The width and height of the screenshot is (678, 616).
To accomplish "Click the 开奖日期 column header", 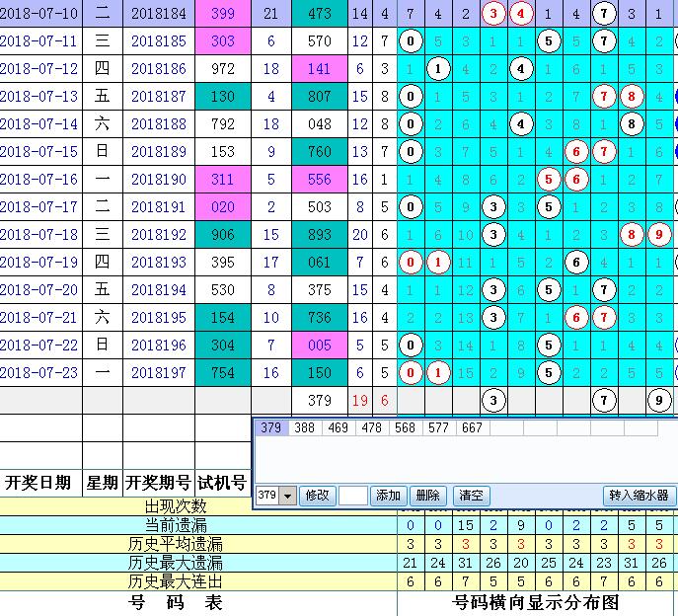I will [38, 483].
